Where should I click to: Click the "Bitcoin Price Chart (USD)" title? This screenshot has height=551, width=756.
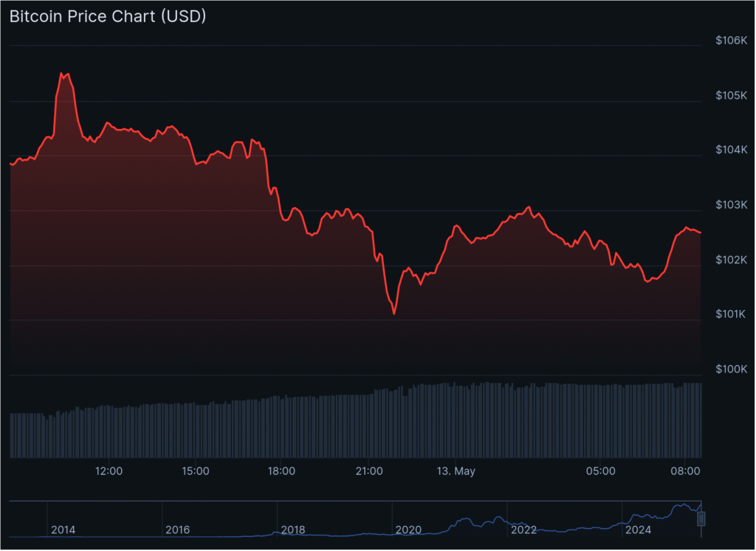[x=108, y=16]
